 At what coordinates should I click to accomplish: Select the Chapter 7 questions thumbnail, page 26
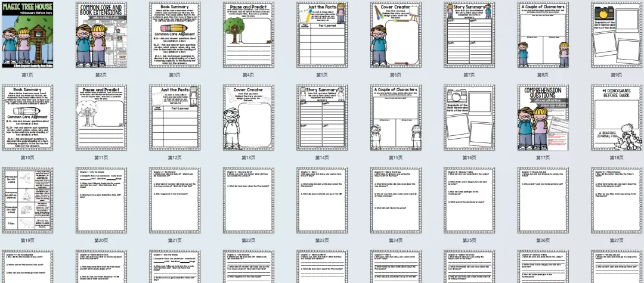coord(543,200)
